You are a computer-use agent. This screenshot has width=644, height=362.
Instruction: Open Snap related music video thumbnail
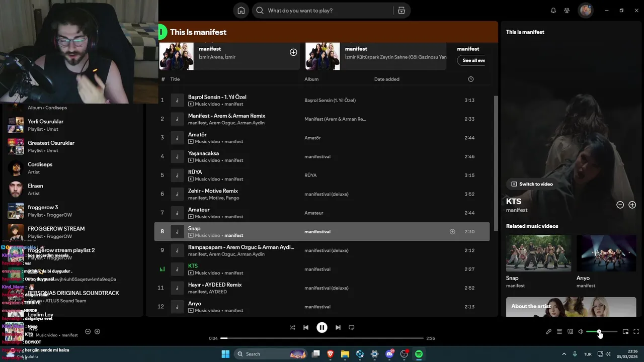pyautogui.click(x=538, y=253)
